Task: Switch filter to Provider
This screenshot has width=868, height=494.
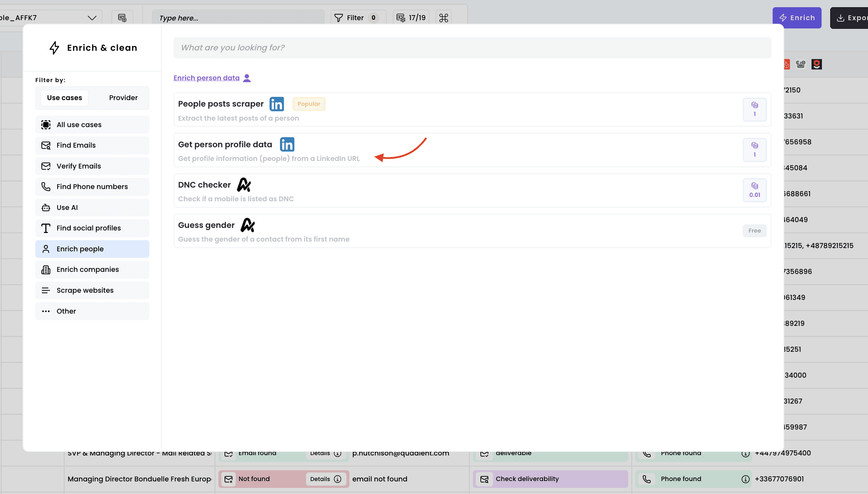Action: coord(123,98)
